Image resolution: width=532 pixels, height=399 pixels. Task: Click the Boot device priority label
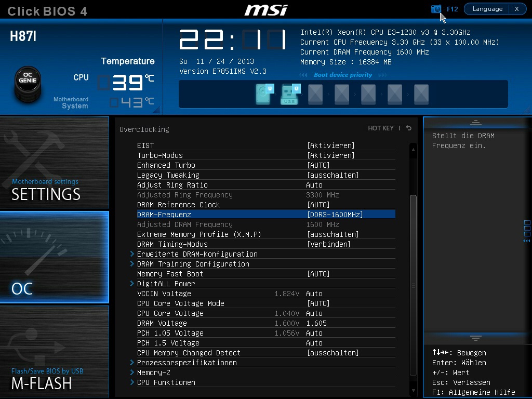[343, 75]
